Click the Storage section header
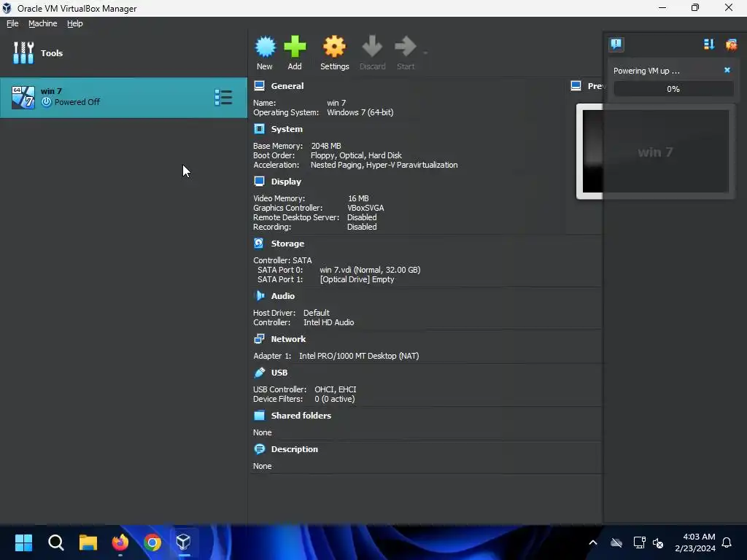The height and width of the screenshot is (560, 747). (x=287, y=244)
